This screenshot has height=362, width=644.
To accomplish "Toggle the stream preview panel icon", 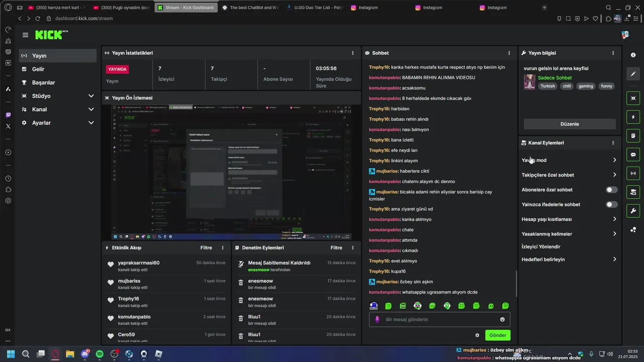I will (x=633, y=98).
